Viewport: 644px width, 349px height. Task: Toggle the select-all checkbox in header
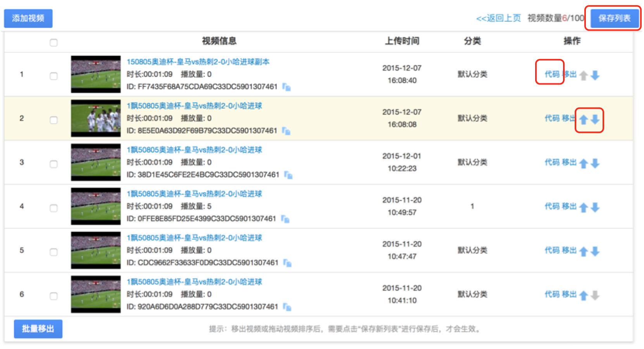[x=53, y=43]
